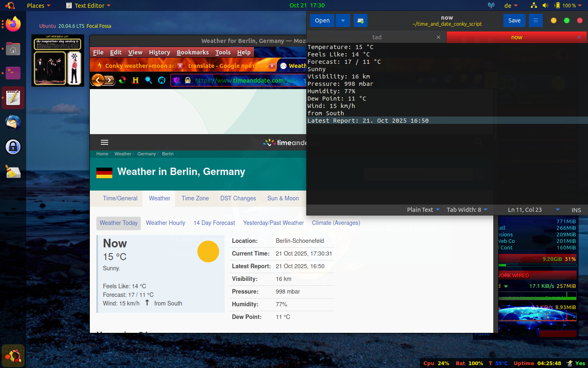This screenshot has width=588, height=368.
Task: Select the DST Changes page tab
Action: point(238,198)
